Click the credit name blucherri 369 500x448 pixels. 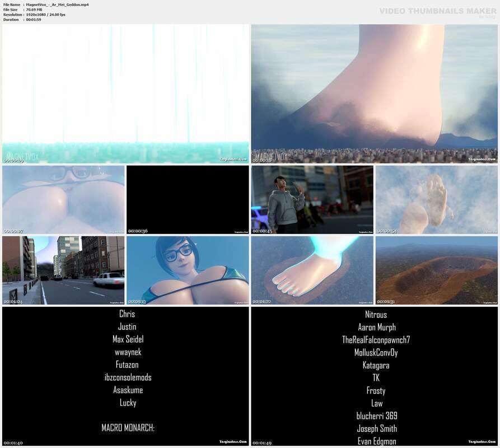(x=377, y=416)
